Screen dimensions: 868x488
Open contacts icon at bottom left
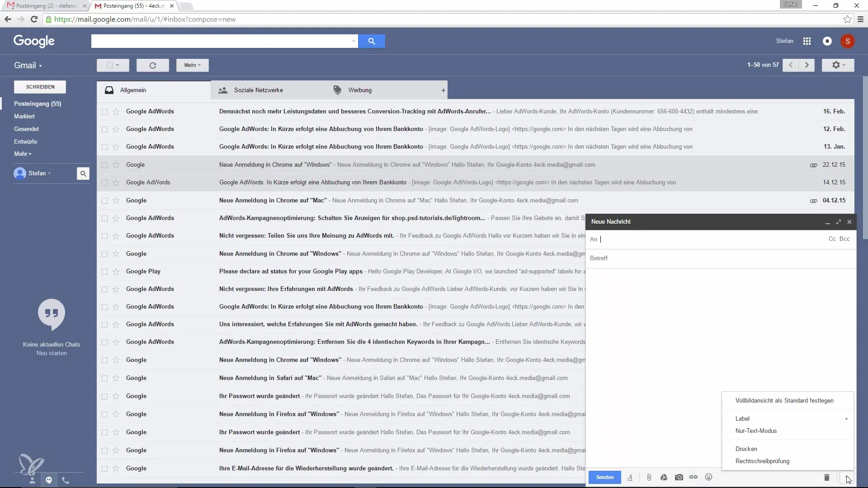tap(32, 480)
